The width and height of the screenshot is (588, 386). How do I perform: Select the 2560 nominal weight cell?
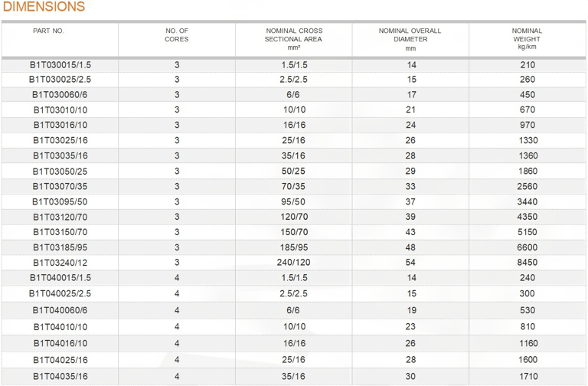tap(528, 186)
